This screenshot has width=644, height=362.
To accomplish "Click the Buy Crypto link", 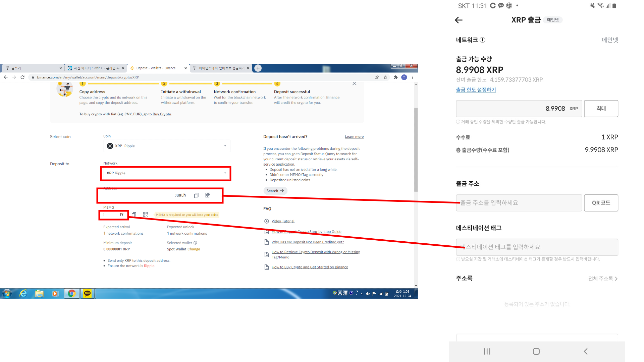I will click(162, 114).
